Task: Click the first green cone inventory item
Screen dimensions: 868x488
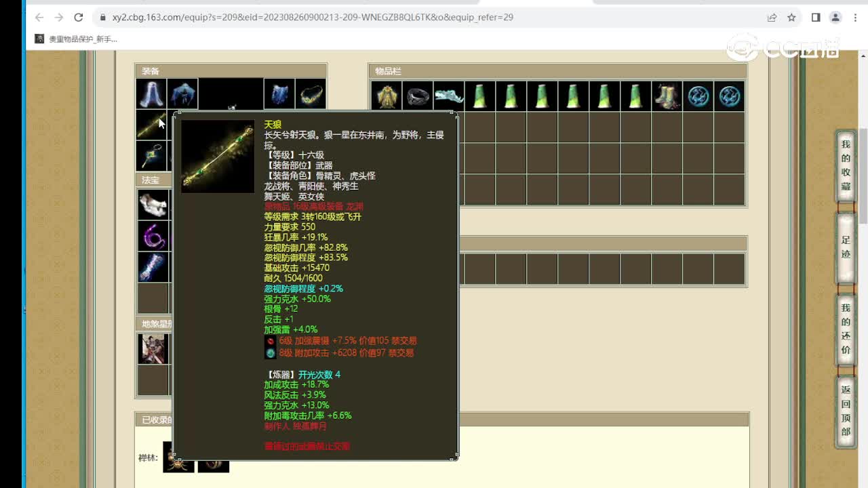Action: click(x=480, y=96)
